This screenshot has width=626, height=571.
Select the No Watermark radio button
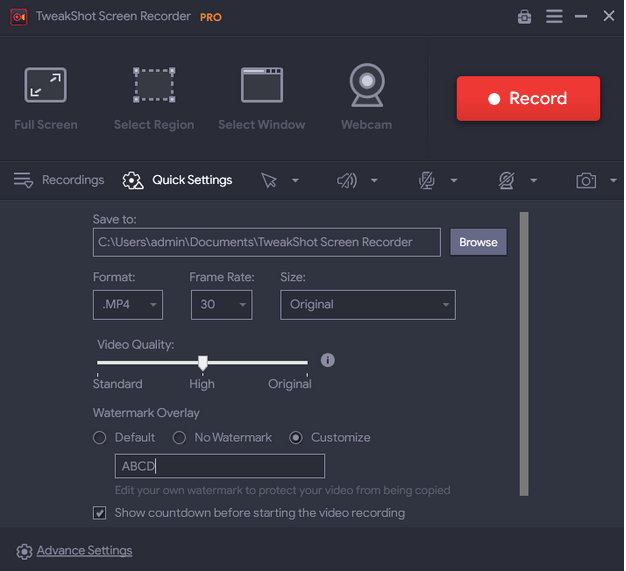pyautogui.click(x=179, y=438)
